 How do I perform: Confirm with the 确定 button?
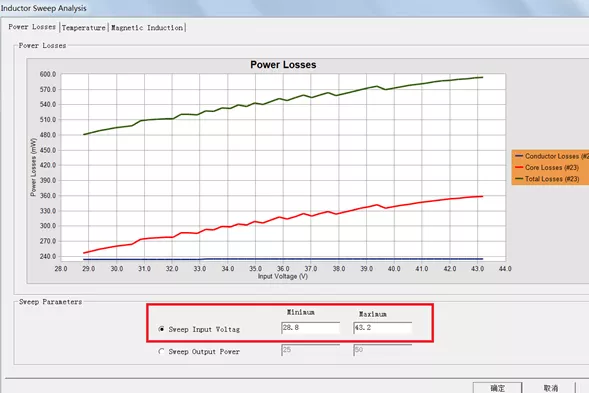click(x=497, y=388)
